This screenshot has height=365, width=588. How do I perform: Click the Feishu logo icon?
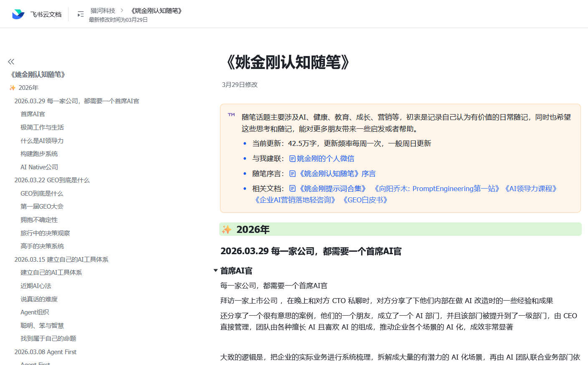tap(18, 13)
